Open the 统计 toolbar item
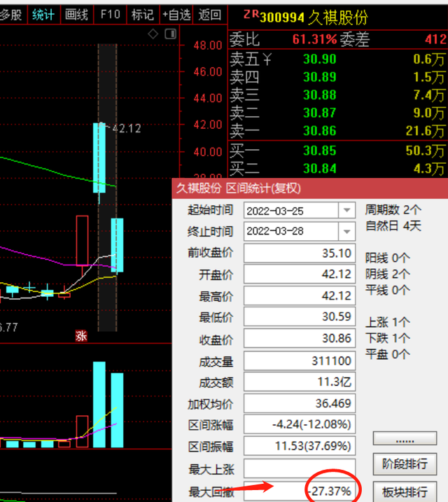Image resolution: width=448 pixels, height=502 pixels. point(43,15)
